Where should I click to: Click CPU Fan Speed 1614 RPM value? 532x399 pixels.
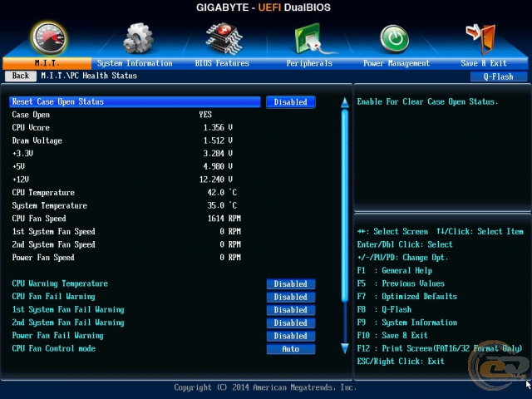coord(224,219)
